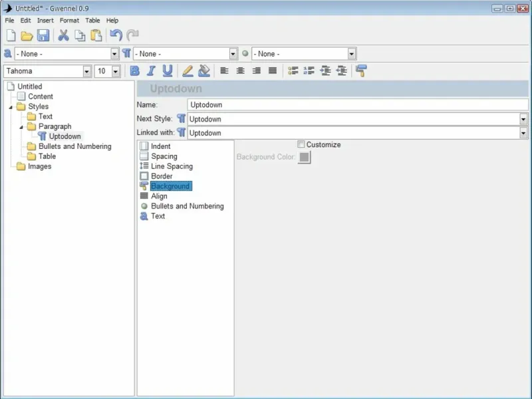532x399 pixels.
Task: Enable the Customize checkbox
Action: [x=301, y=145]
